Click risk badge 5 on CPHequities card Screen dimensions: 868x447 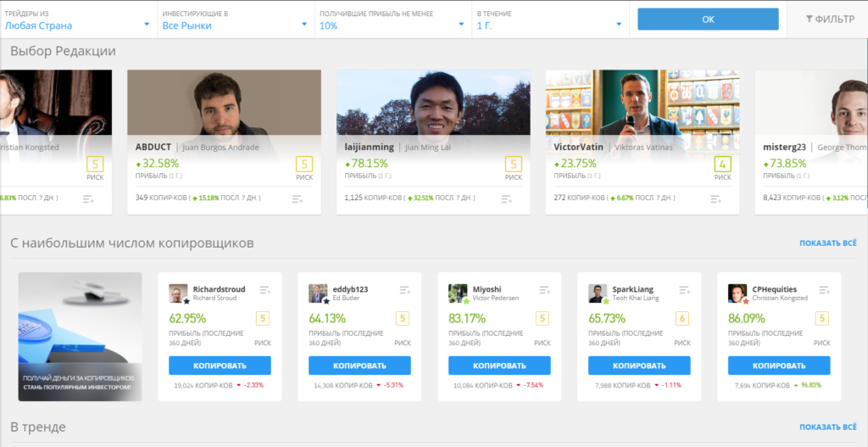(x=822, y=318)
